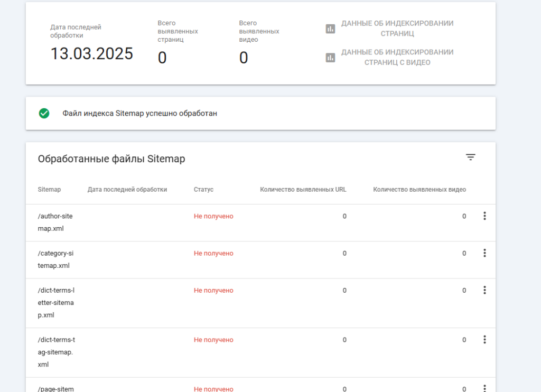The width and height of the screenshot is (541, 392).
Task: Click the "Статус" column header
Action: (203, 190)
